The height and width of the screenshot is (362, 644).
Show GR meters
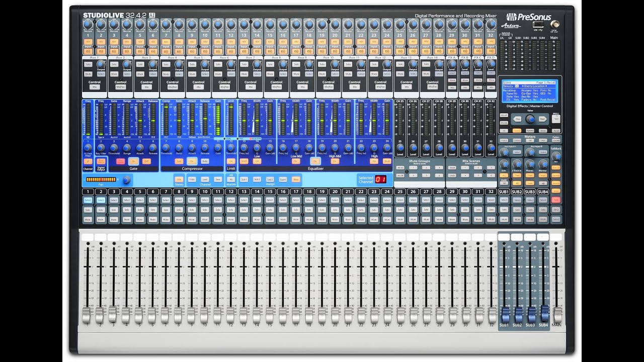click(530, 140)
